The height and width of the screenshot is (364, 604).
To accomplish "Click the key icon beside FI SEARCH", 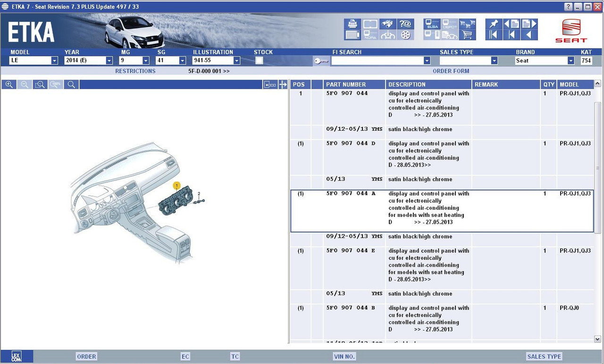I will [x=321, y=61].
